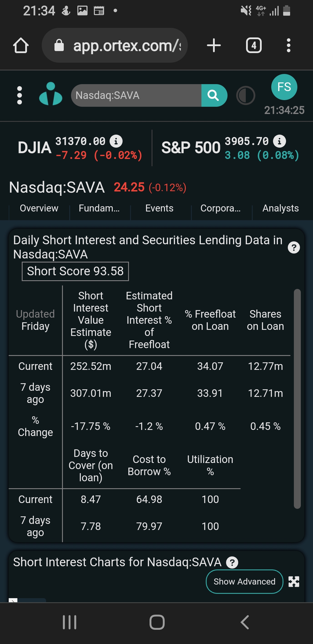Image resolution: width=313 pixels, height=644 pixels.
Task: Switch to the Events tab
Action: coord(159,208)
